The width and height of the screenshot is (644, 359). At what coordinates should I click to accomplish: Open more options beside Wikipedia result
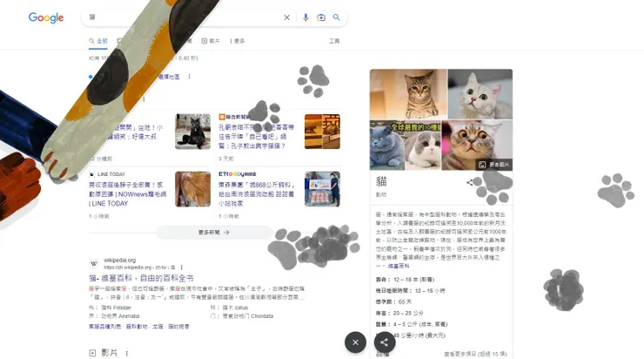182,268
